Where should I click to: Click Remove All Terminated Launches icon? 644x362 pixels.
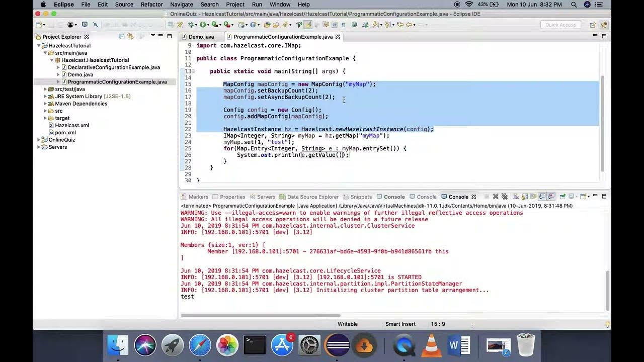click(x=505, y=197)
